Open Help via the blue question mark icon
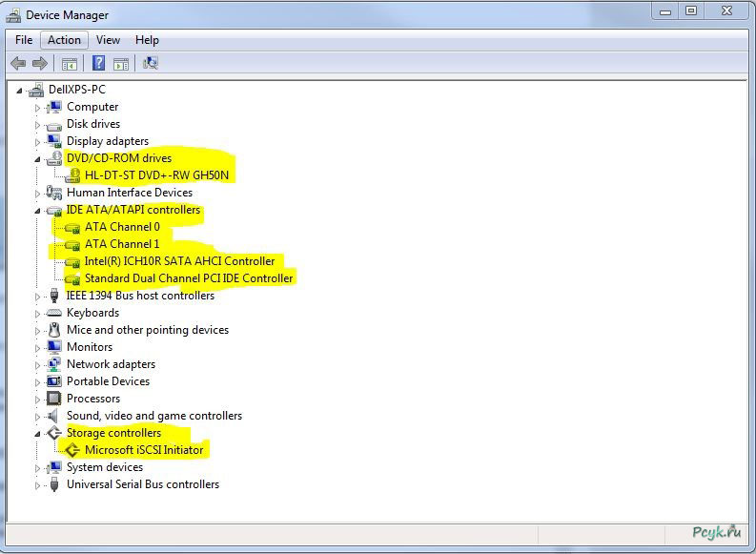This screenshot has height=554, width=756. (x=98, y=64)
